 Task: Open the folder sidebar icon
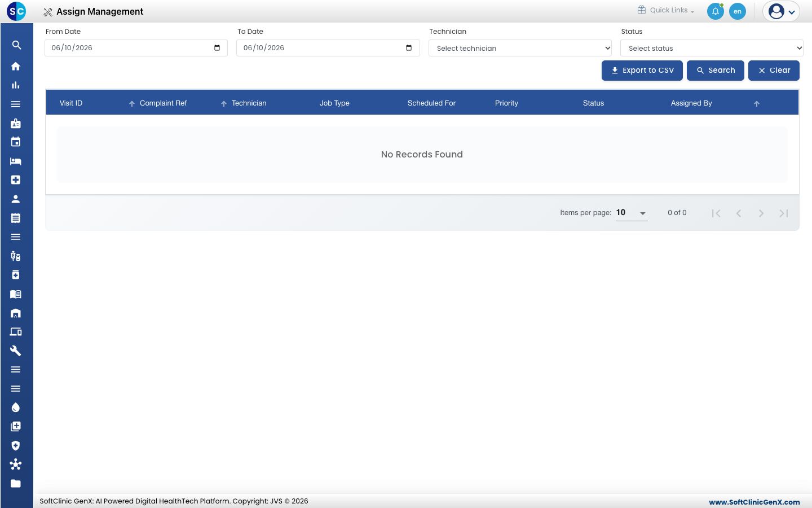[16, 484]
